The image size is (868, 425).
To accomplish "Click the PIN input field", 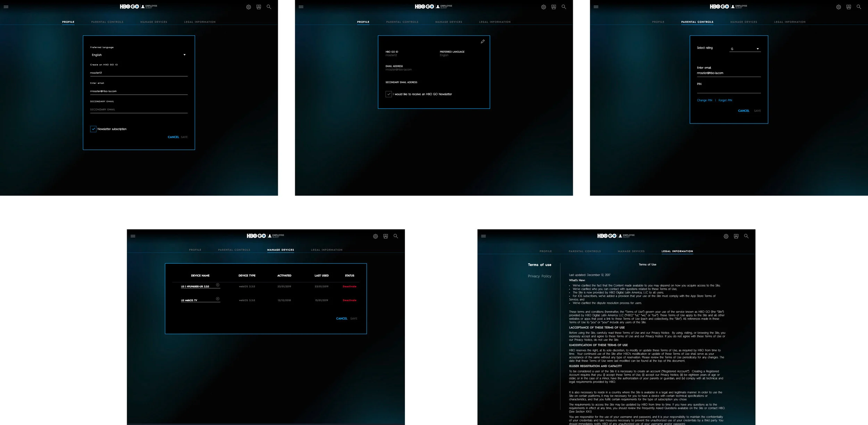I will [x=728, y=90].
